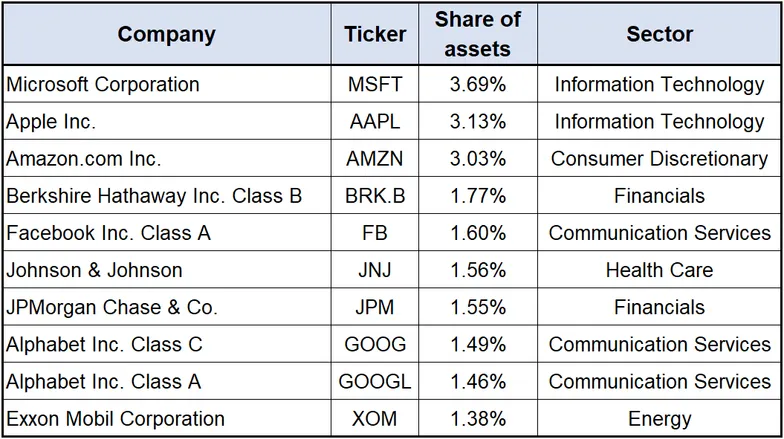Select the JNJ ticker cell
The image size is (784, 439).
click(x=375, y=270)
